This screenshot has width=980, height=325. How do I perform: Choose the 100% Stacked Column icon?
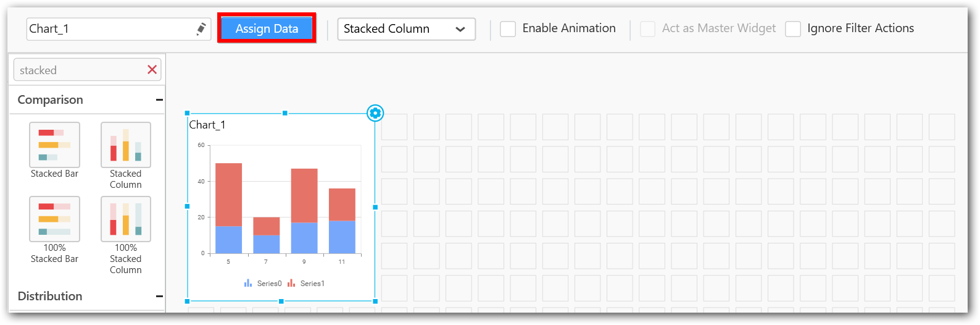126,219
